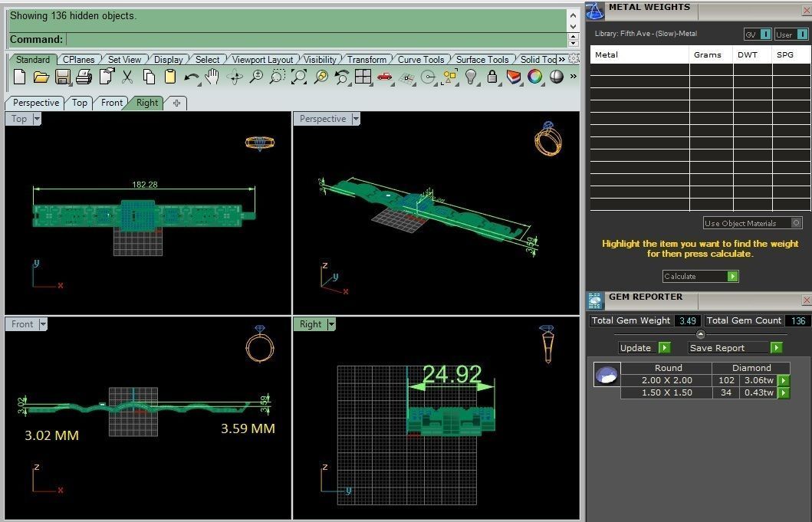The width and height of the screenshot is (812, 522).
Task: Copy objects with the Copy icon
Action: (149, 77)
